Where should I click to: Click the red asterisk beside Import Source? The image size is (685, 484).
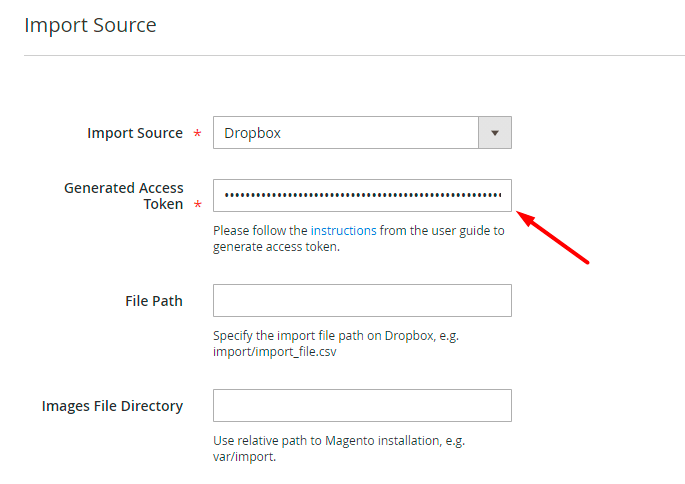click(197, 134)
